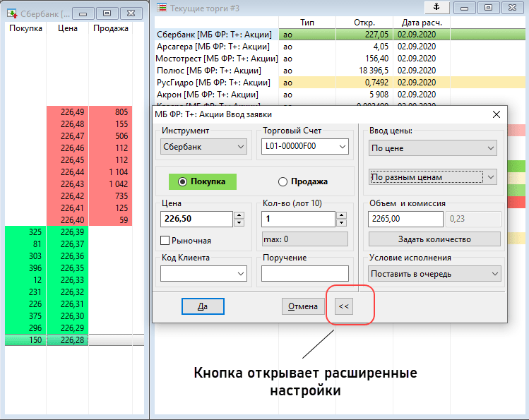Click the anchor icon in Текущие торги window
Screen dimensions: 529x420
click(x=436, y=7)
